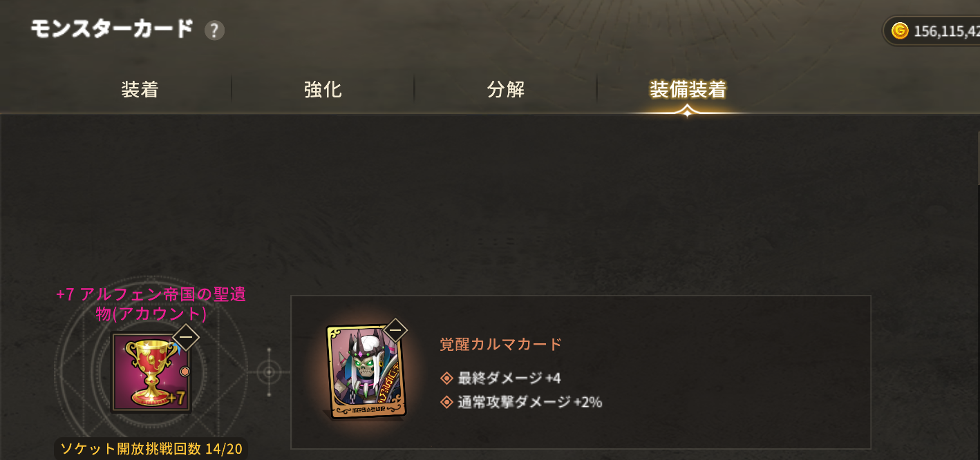Viewport: 980px width, 460px height.
Task: Select the 装着 tab
Action: tap(140, 90)
